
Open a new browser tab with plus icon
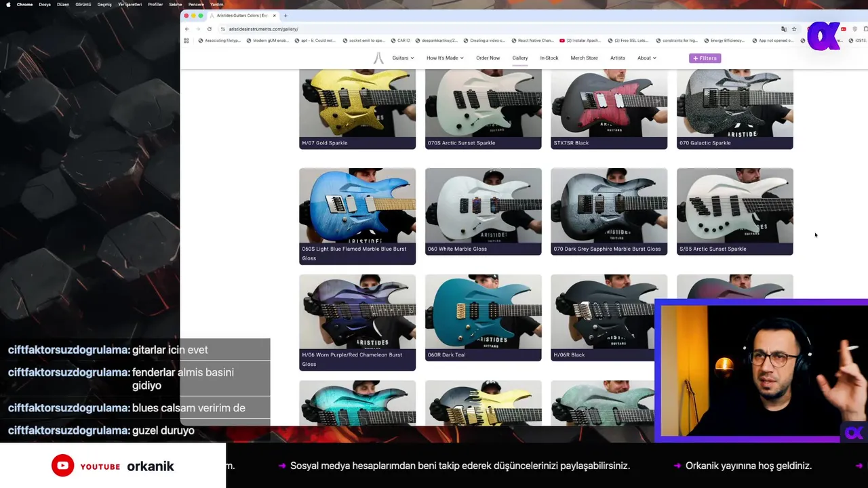285,16
